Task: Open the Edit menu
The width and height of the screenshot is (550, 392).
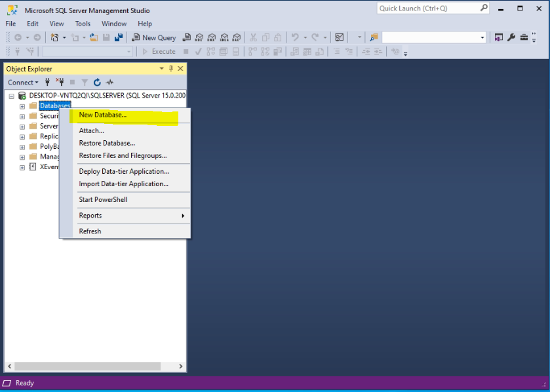Action: click(x=33, y=24)
